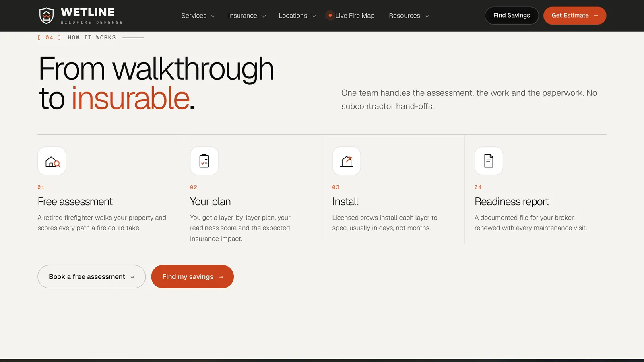
Task: Click the step number 02
Action: pyautogui.click(x=194, y=187)
